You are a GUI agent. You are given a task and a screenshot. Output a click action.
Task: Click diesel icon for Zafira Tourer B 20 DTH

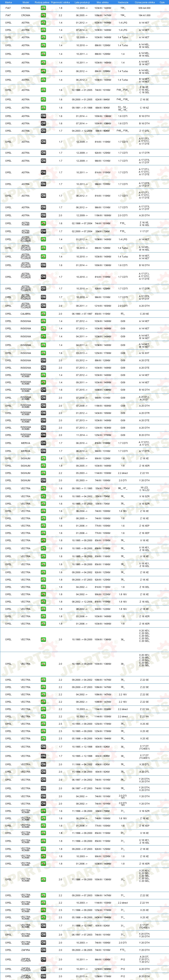[x=43, y=976]
